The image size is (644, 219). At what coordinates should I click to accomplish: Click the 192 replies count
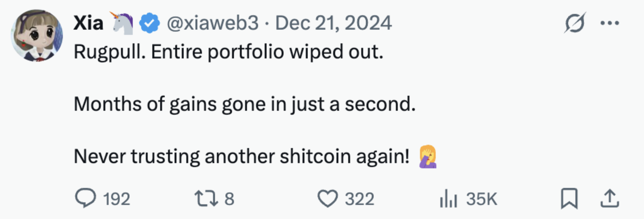(117, 199)
